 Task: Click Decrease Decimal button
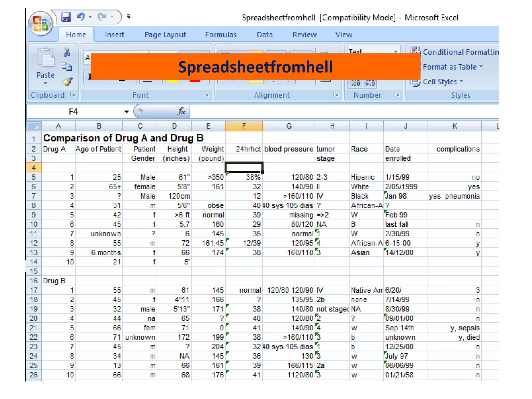coord(369,83)
